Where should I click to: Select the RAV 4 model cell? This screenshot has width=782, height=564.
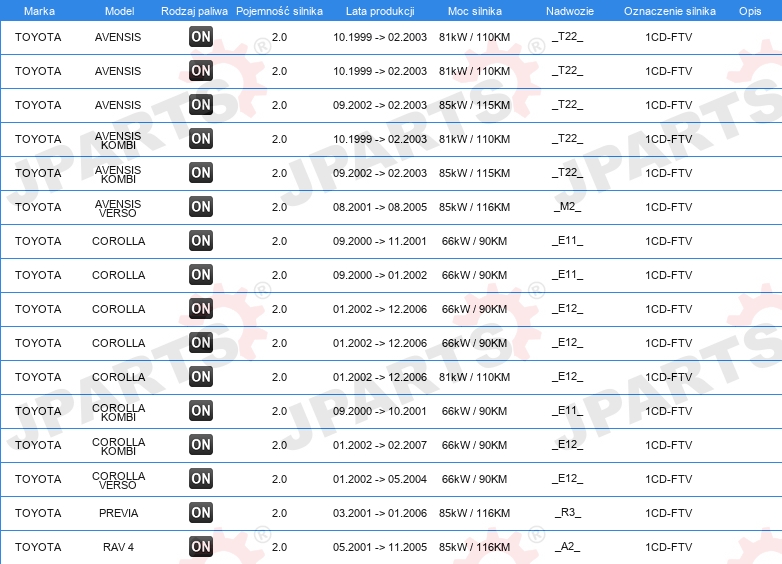tap(118, 547)
